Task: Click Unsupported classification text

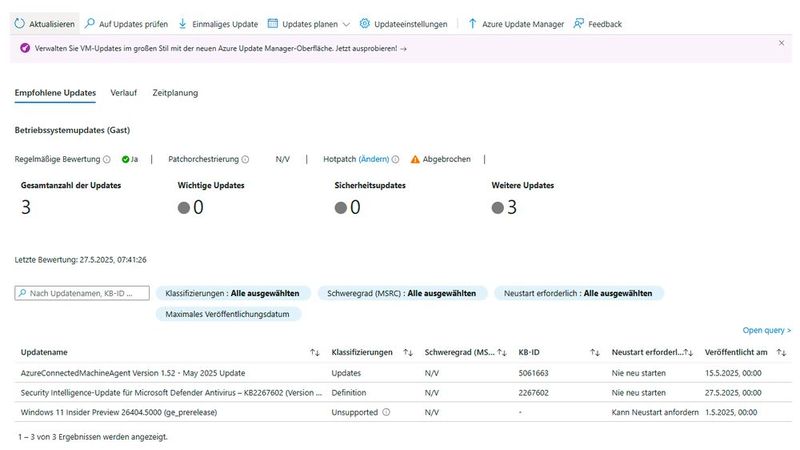Action: [355, 412]
